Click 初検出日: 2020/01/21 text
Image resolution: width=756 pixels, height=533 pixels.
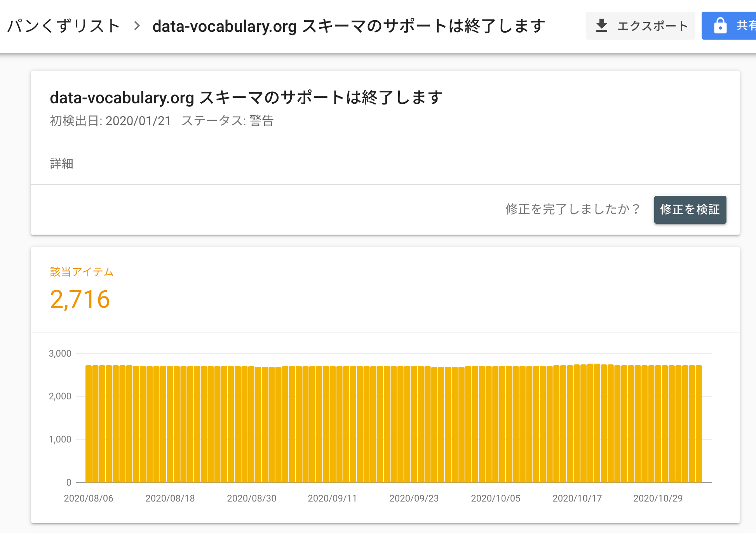[111, 121]
